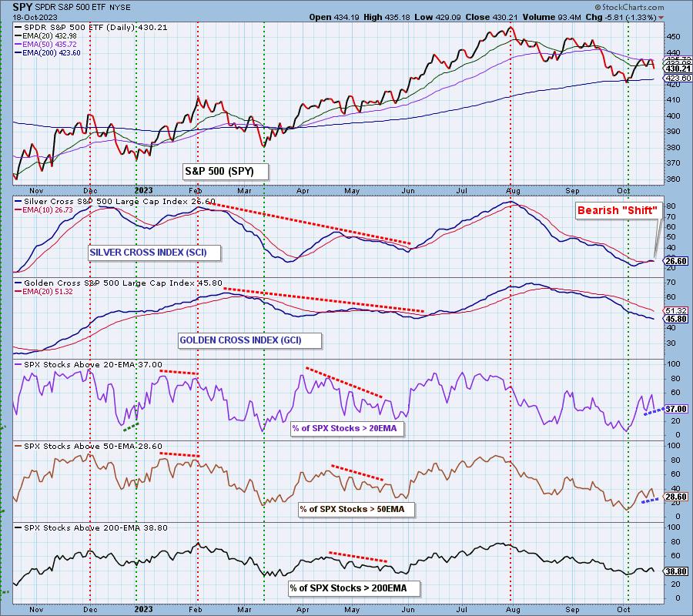
Task: Click the Chg -5.81 (-1.33%) reading
Action: tap(621, 17)
